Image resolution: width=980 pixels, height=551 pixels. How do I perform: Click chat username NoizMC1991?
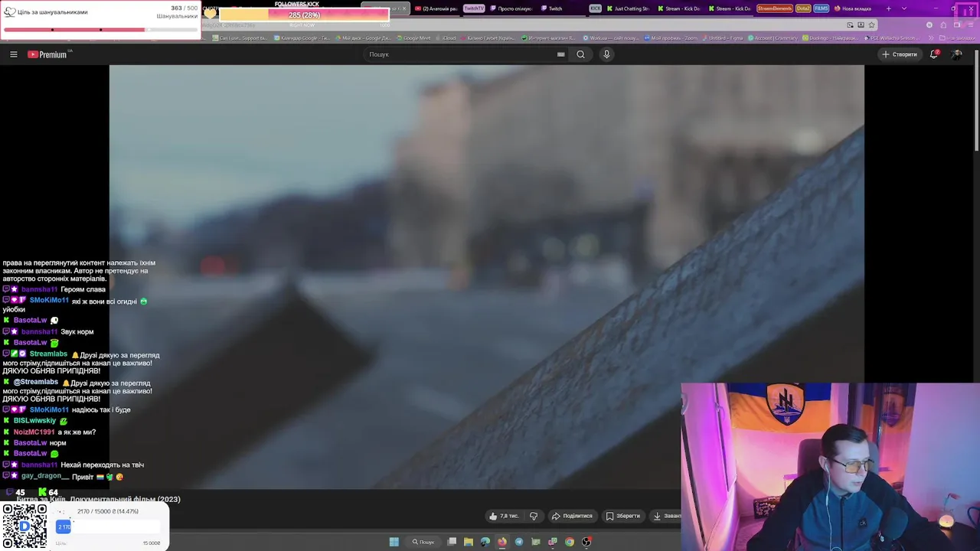click(x=34, y=432)
